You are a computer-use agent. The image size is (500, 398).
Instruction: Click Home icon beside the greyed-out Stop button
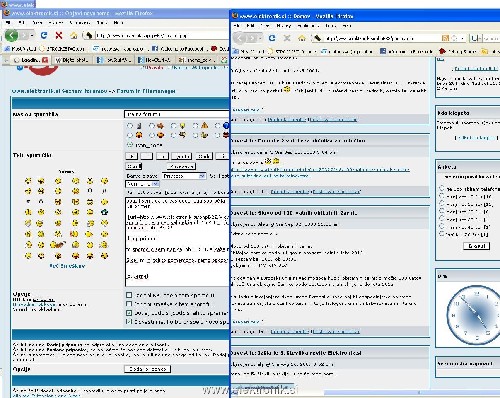click(x=302, y=38)
